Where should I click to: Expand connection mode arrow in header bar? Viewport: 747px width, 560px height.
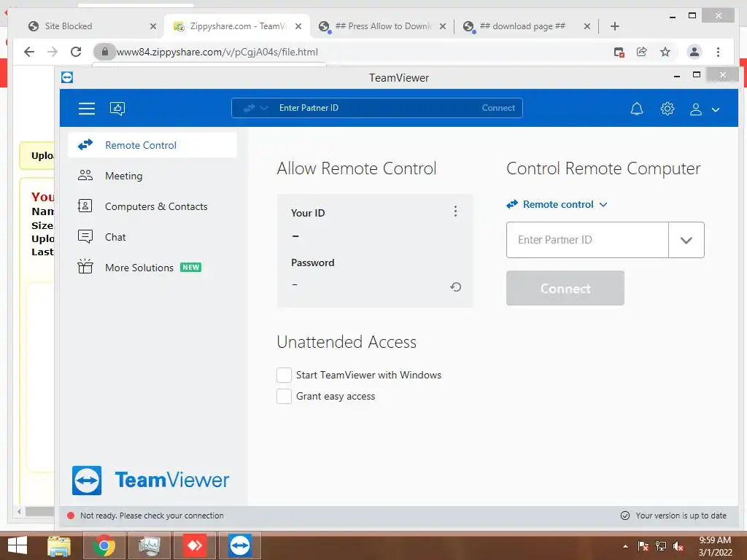pyautogui.click(x=264, y=108)
